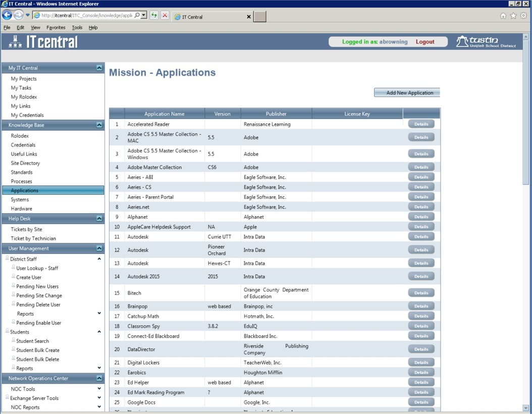Collapse the Network Operations Center section
The image size is (532, 414).
[99, 378]
